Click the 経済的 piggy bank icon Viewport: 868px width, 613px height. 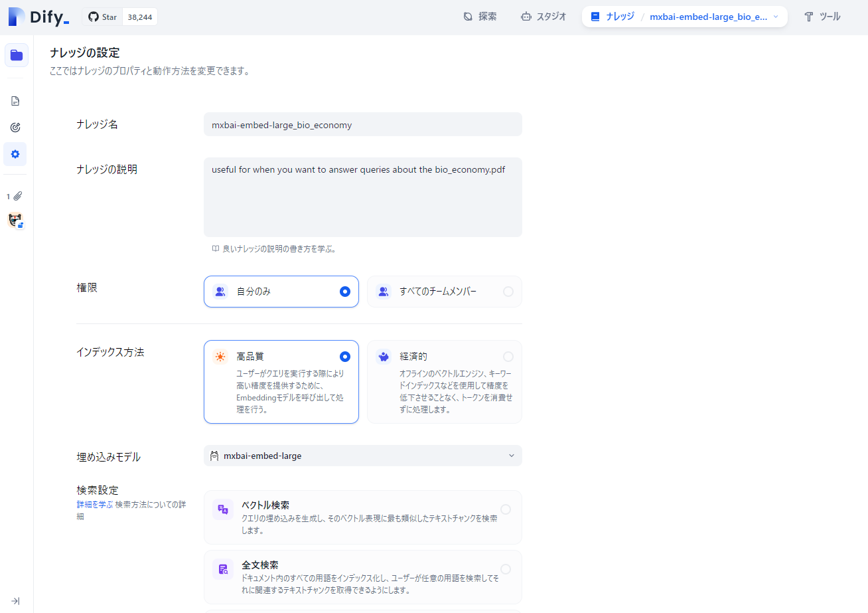(384, 357)
